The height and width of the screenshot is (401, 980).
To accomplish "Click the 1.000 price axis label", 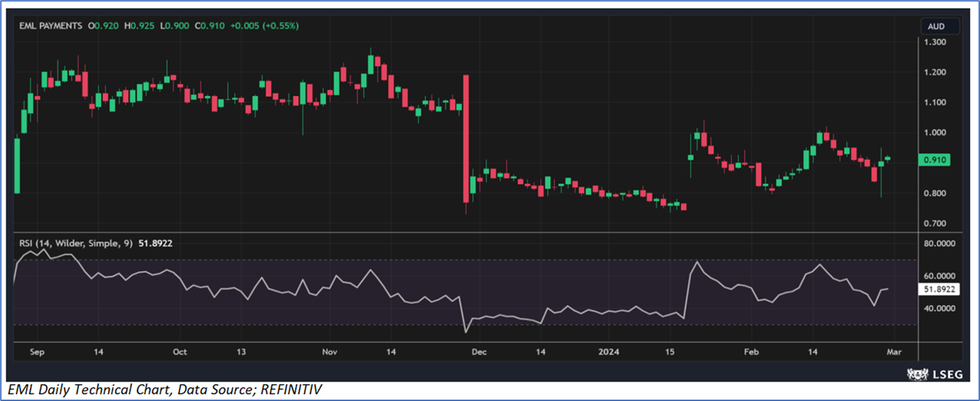I will [935, 133].
